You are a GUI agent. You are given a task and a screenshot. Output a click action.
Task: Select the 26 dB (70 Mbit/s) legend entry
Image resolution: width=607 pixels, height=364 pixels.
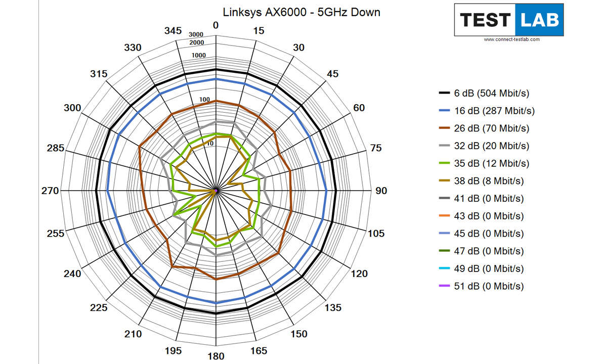click(x=484, y=128)
